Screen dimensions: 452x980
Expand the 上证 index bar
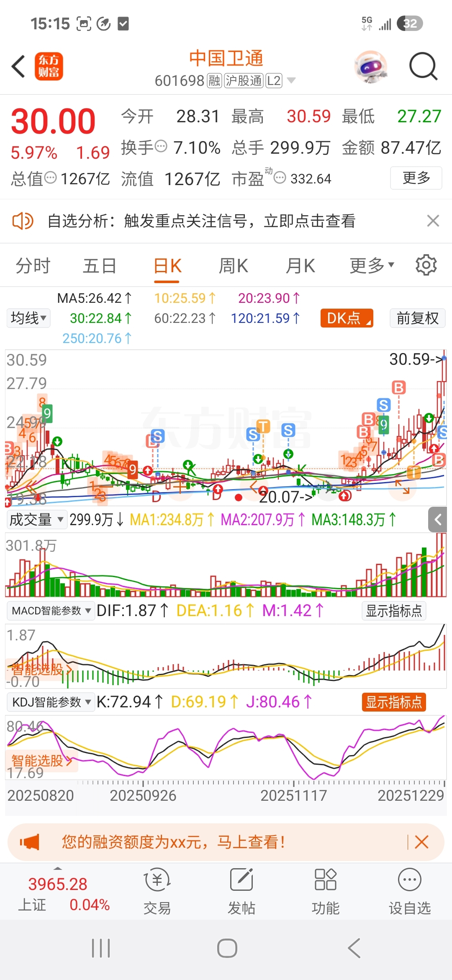pos(58,869)
